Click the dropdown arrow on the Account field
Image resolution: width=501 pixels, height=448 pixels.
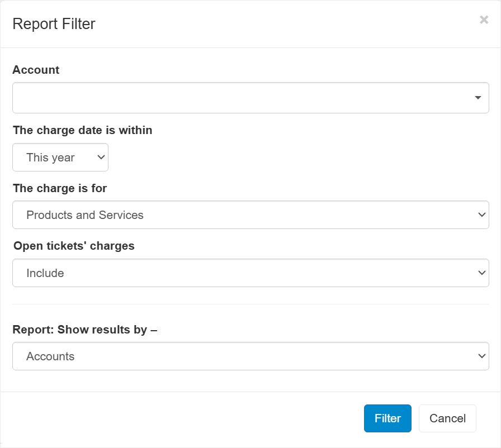pyautogui.click(x=478, y=97)
